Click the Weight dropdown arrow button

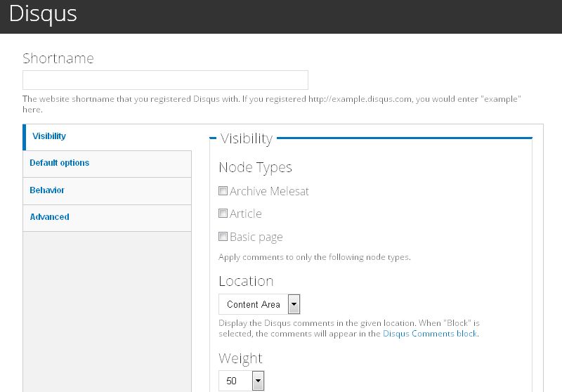coord(258,381)
